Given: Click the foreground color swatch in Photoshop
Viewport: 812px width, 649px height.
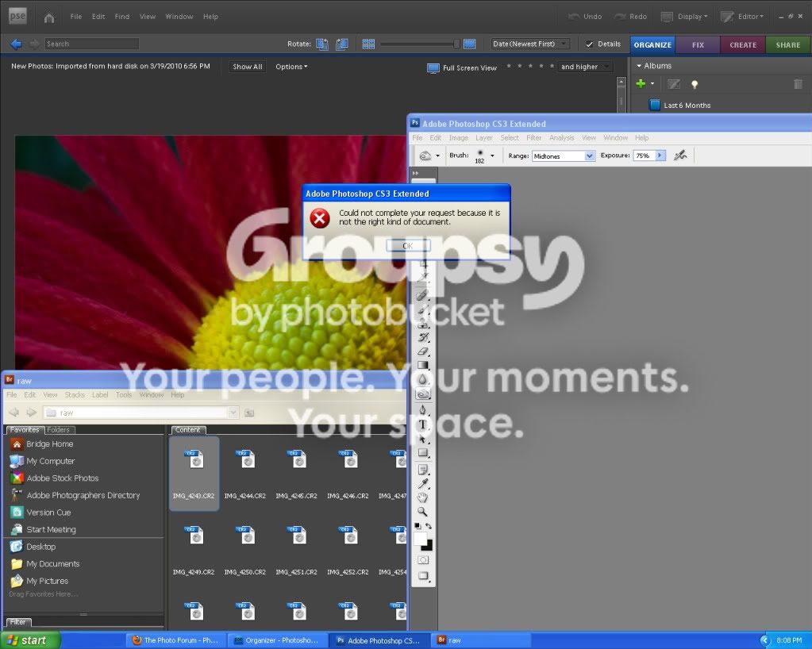Looking at the screenshot, I should 420,538.
